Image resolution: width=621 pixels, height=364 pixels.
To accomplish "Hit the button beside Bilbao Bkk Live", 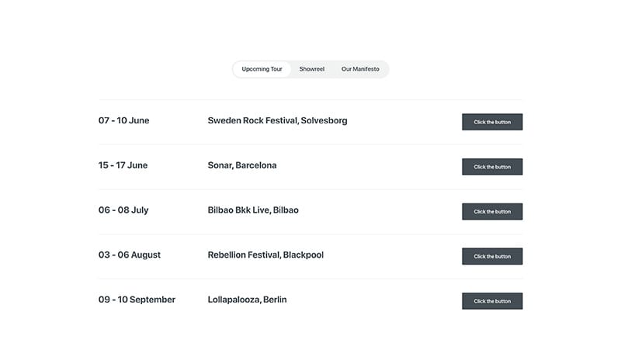I will click(x=492, y=211).
